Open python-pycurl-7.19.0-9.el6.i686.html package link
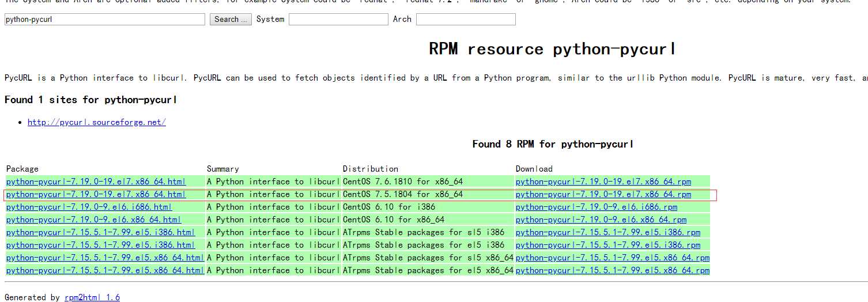 click(x=89, y=207)
